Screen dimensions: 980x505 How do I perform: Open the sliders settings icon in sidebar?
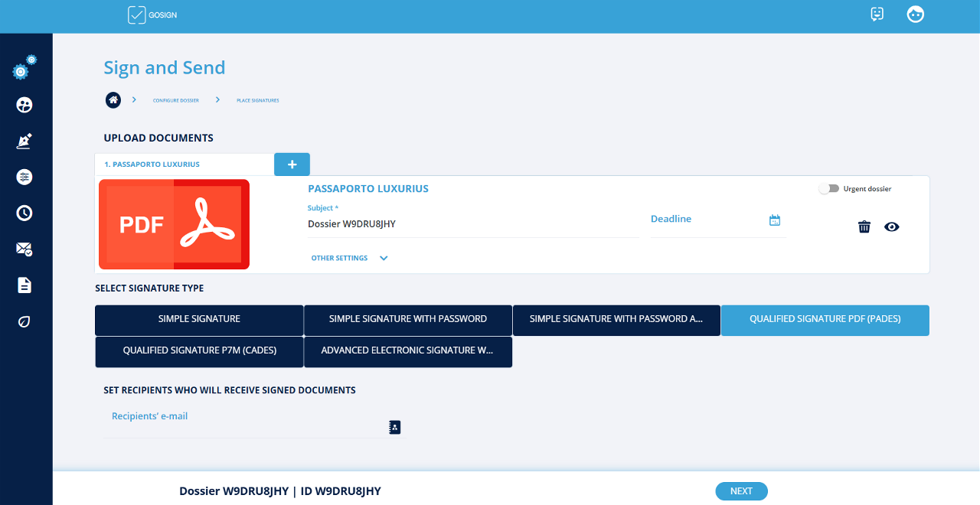point(24,177)
